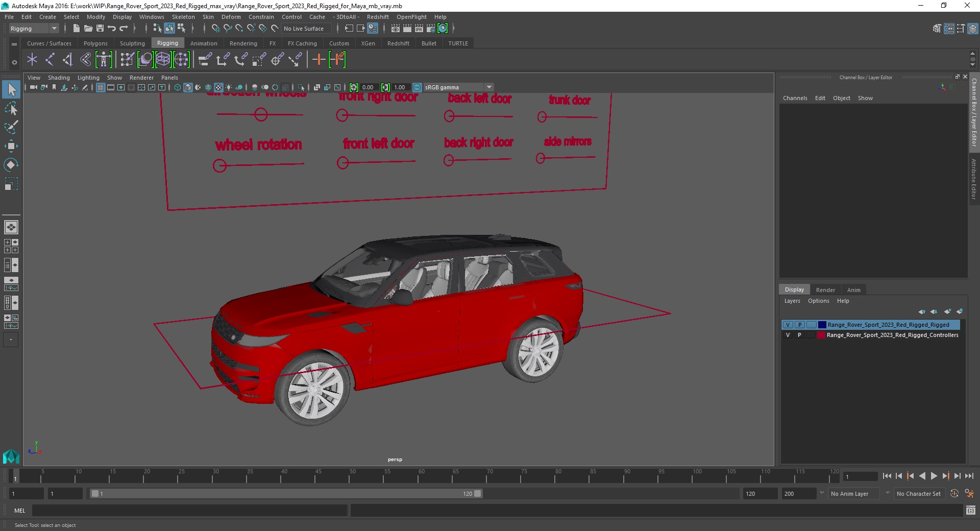Undo the last action
Viewport: 980px width, 531px height.
112,29
